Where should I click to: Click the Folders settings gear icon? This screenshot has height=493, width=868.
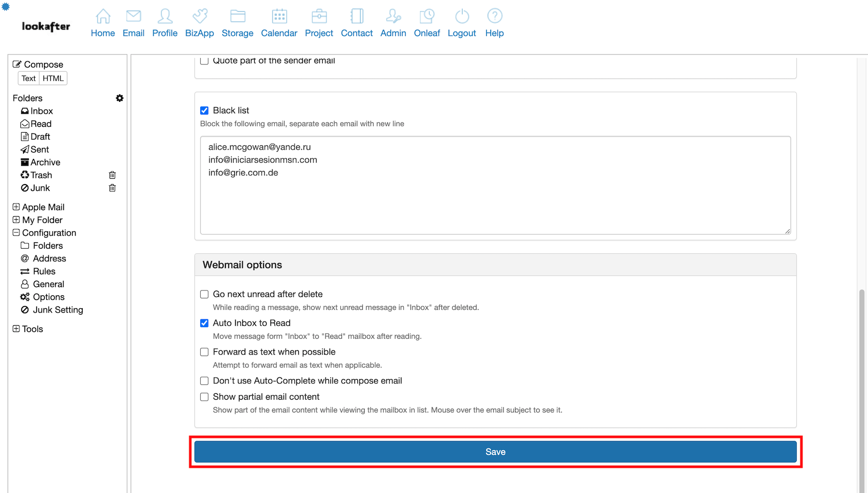(x=120, y=98)
